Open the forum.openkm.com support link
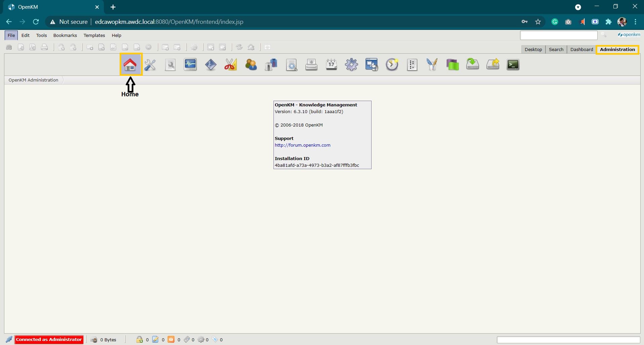 tap(302, 145)
